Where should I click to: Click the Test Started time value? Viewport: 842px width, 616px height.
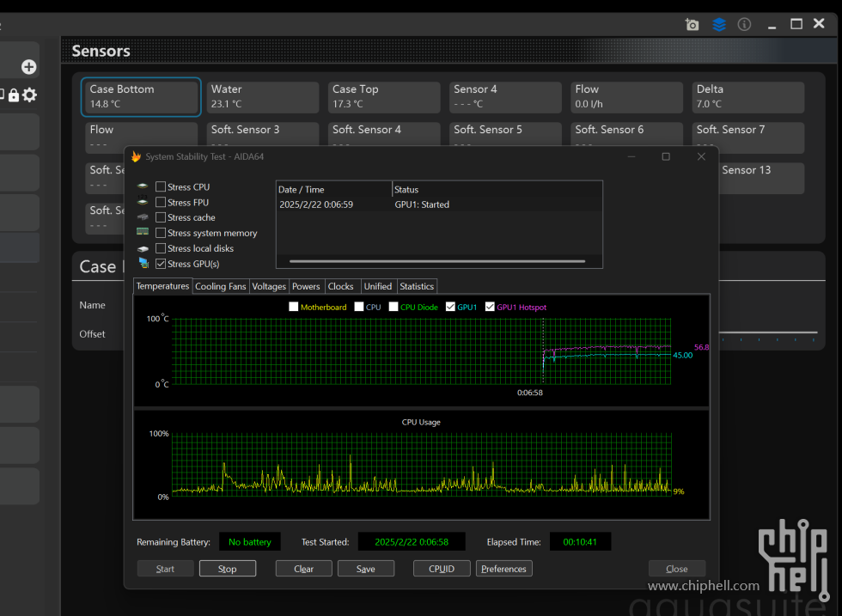pos(412,542)
